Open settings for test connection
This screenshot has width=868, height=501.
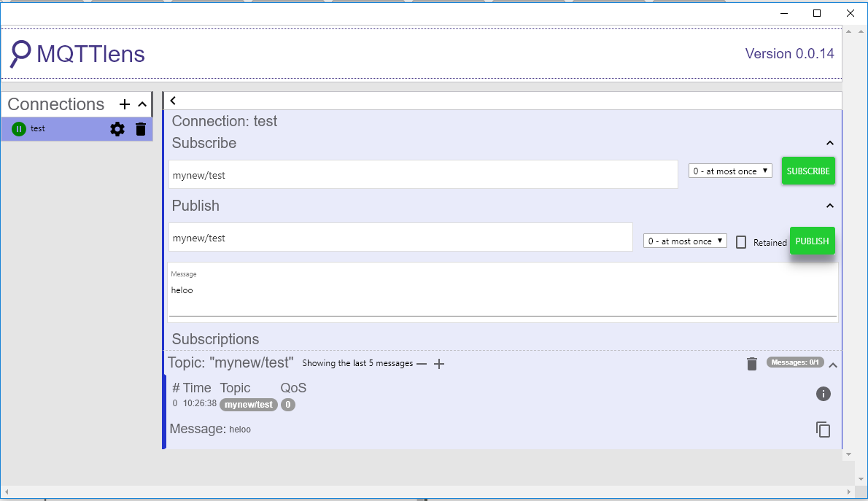117,129
